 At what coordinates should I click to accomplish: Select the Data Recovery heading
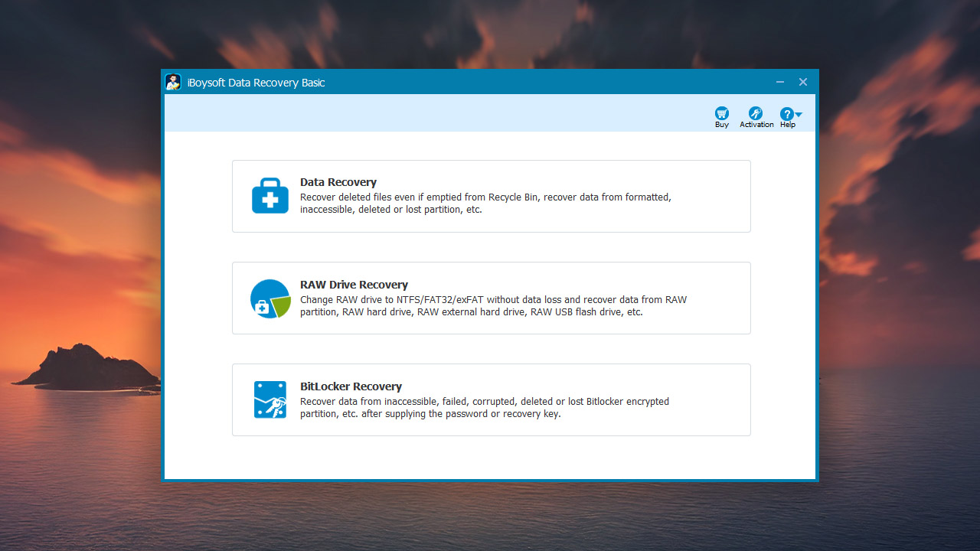[338, 182]
